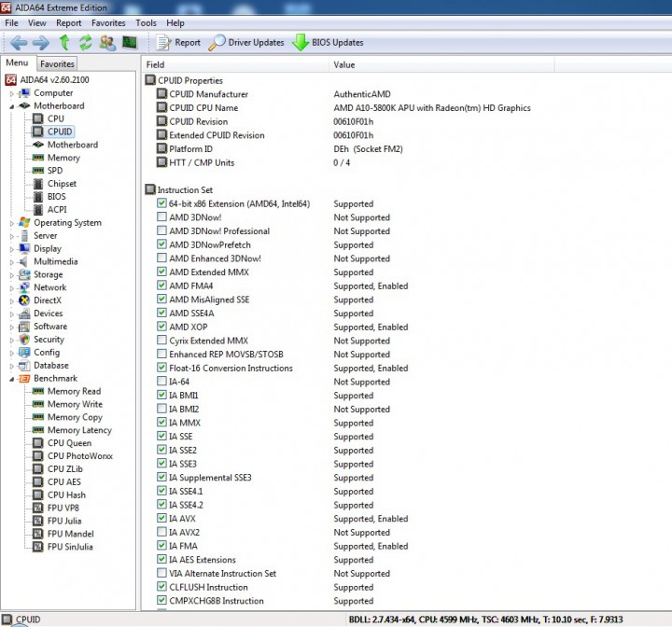Toggle the Cyrix Extended MMX checkbox
The image size is (672, 627).
pos(161,340)
